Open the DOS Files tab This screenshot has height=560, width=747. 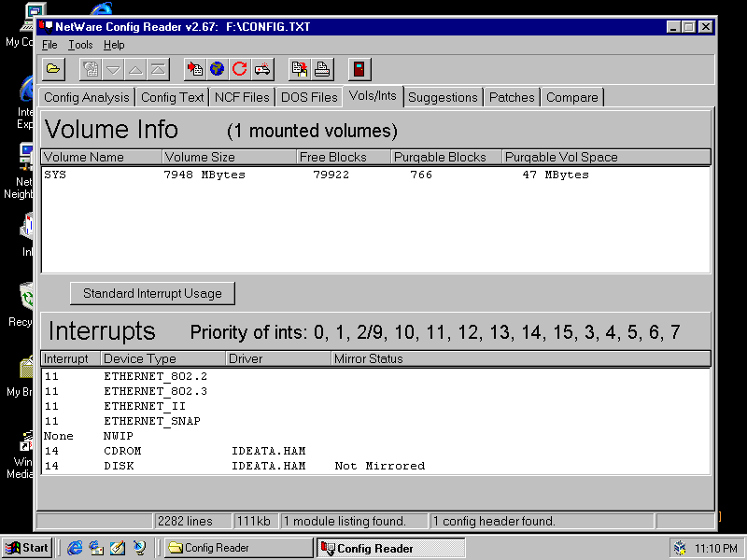coord(309,97)
